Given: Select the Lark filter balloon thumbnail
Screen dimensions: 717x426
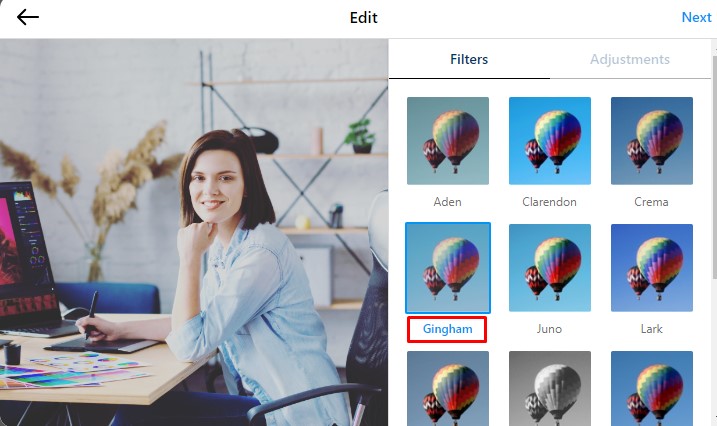Looking at the screenshot, I should [652, 268].
